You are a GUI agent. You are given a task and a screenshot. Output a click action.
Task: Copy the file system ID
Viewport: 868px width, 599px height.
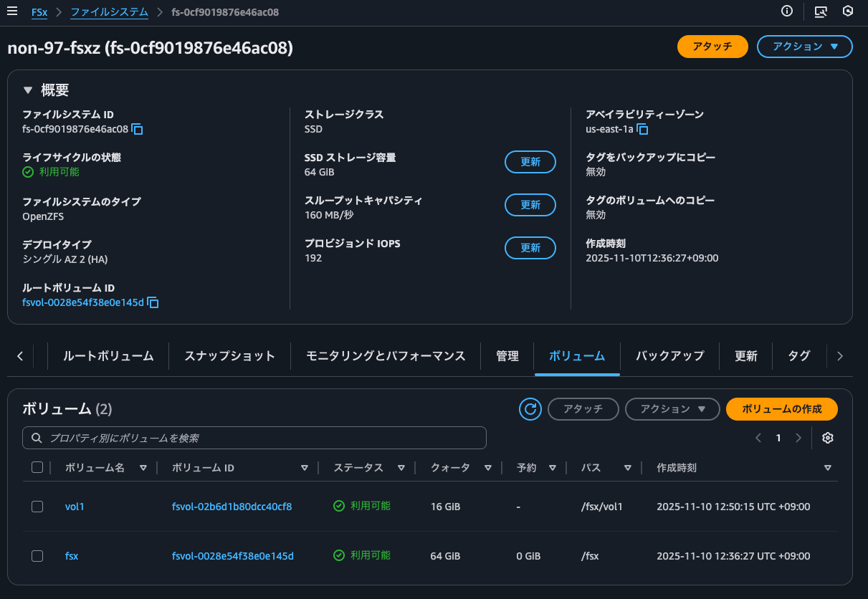point(138,130)
